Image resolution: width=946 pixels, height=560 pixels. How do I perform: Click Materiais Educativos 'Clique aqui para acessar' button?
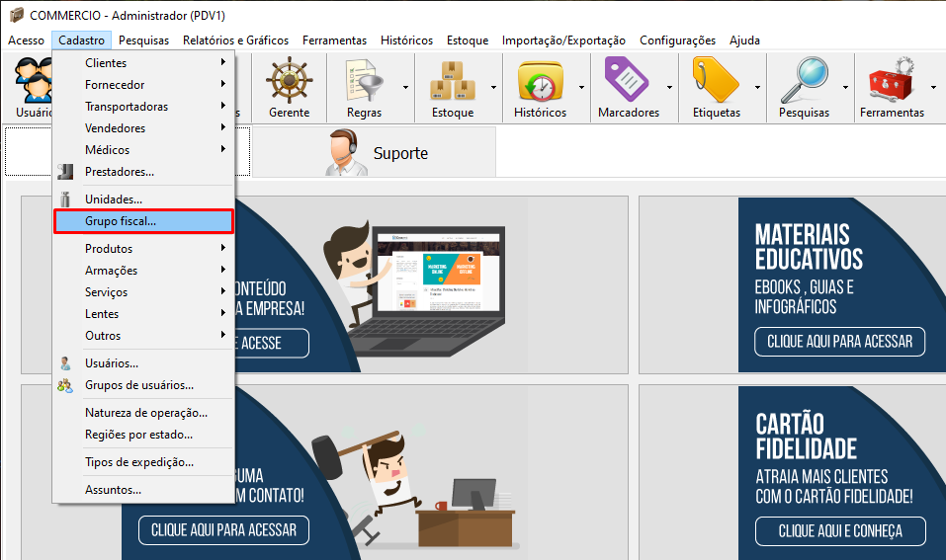click(x=840, y=343)
